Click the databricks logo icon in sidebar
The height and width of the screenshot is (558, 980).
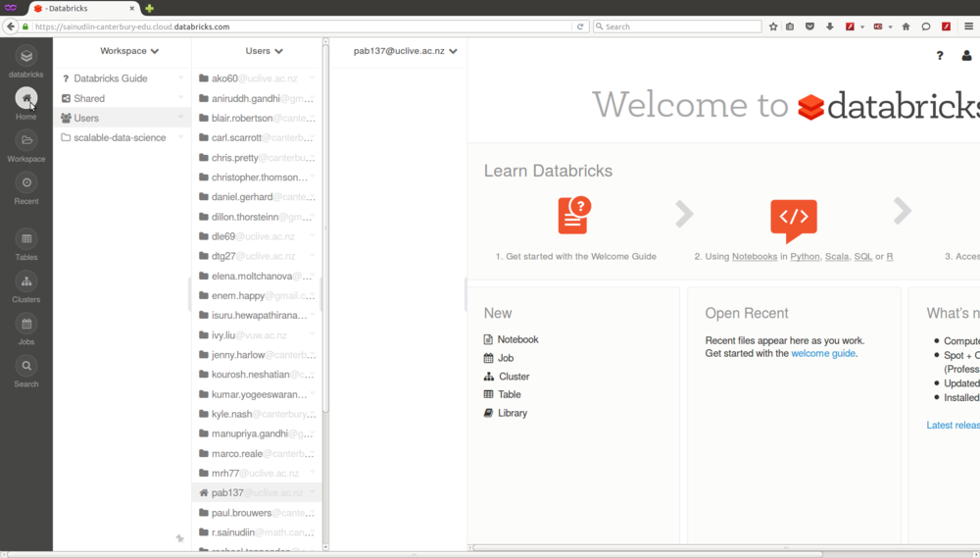(26, 56)
